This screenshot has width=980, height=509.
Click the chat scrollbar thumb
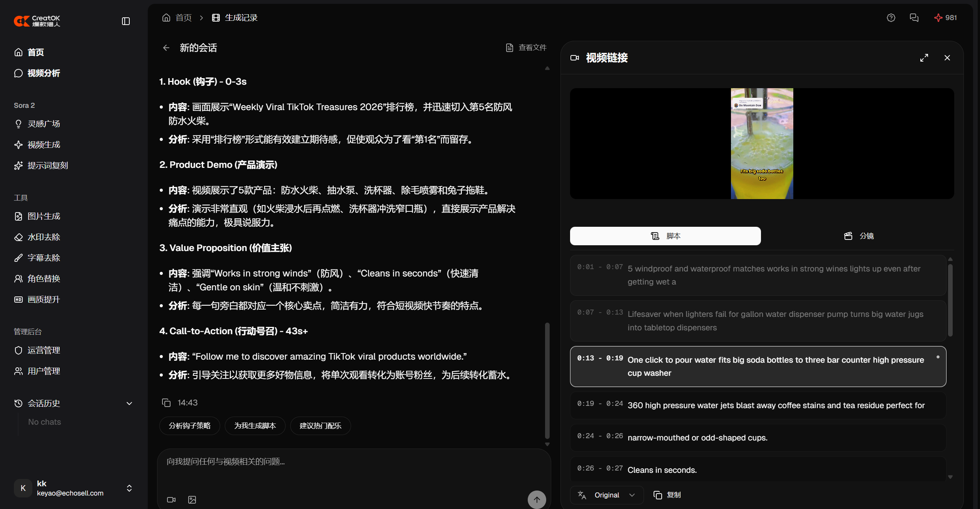coord(547,380)
